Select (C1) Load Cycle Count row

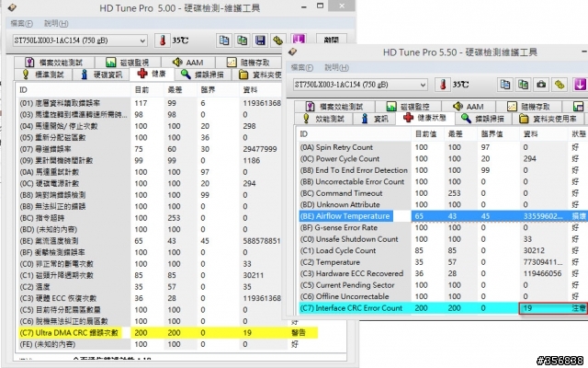(443, 250)
